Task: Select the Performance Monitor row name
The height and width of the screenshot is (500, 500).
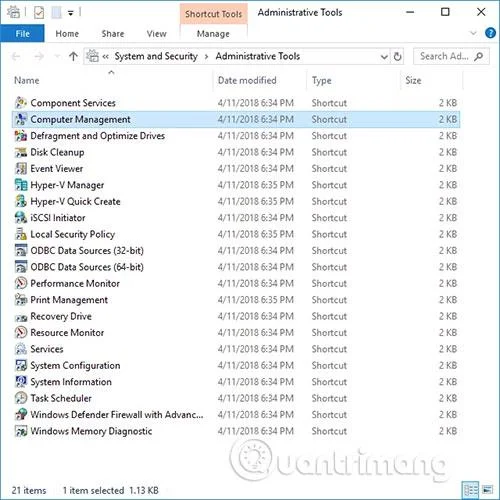Action: tap(75, 283)
